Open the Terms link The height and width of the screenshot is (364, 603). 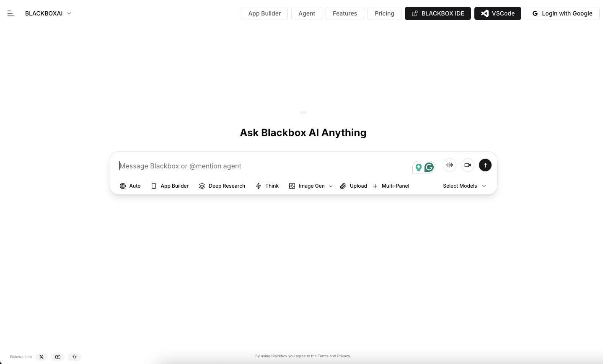[x=323, y=356]
